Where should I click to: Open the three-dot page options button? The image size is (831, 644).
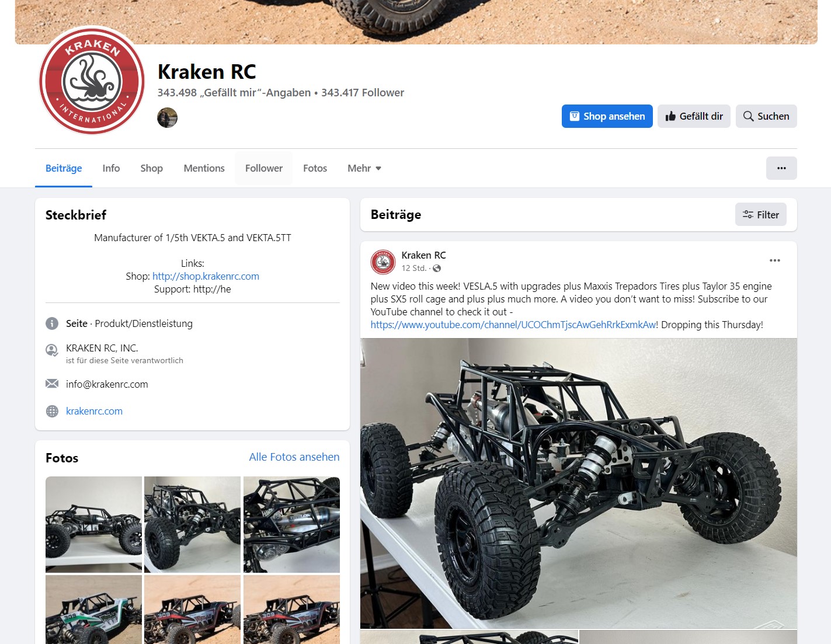coord(781,168)
